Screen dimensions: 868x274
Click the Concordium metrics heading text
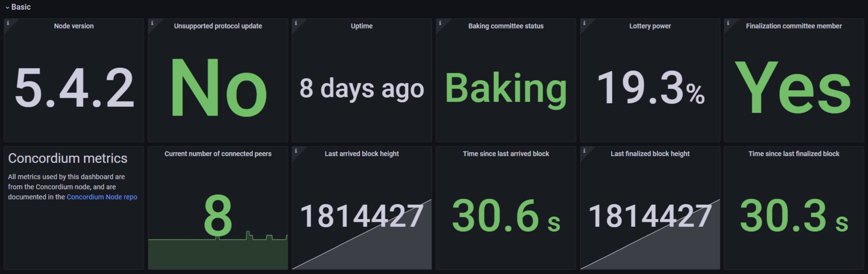[x=68, y=158]
